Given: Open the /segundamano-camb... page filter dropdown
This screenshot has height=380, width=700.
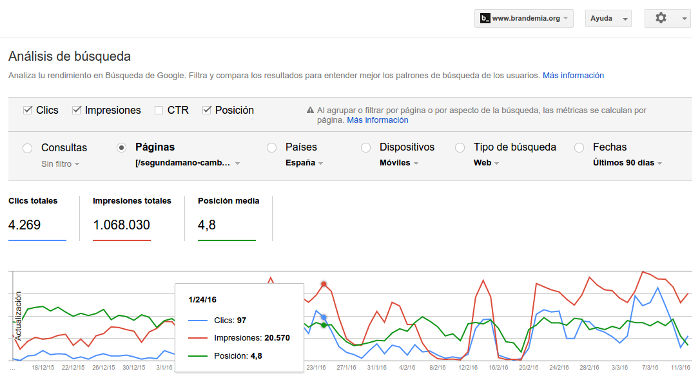Looking at the screenshot, I should (188, 163).
